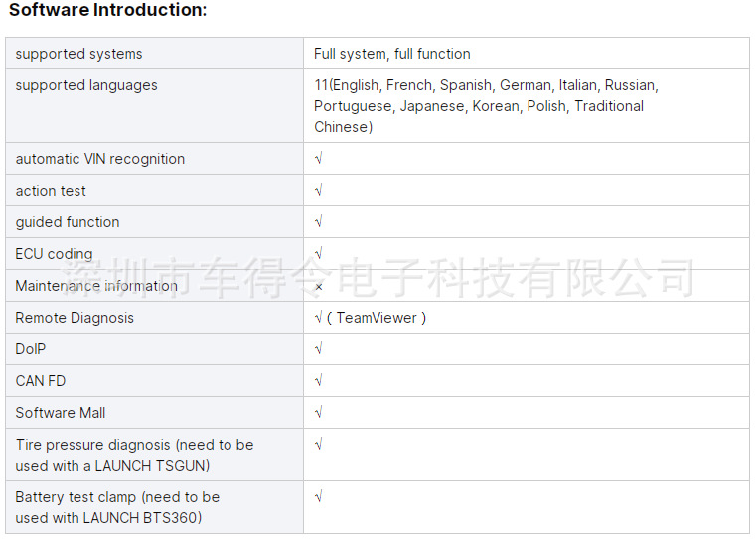This screenshot has width=756, height=539.
Task: Click the checkmark beside CAN FD
Action: coord(318,381)
